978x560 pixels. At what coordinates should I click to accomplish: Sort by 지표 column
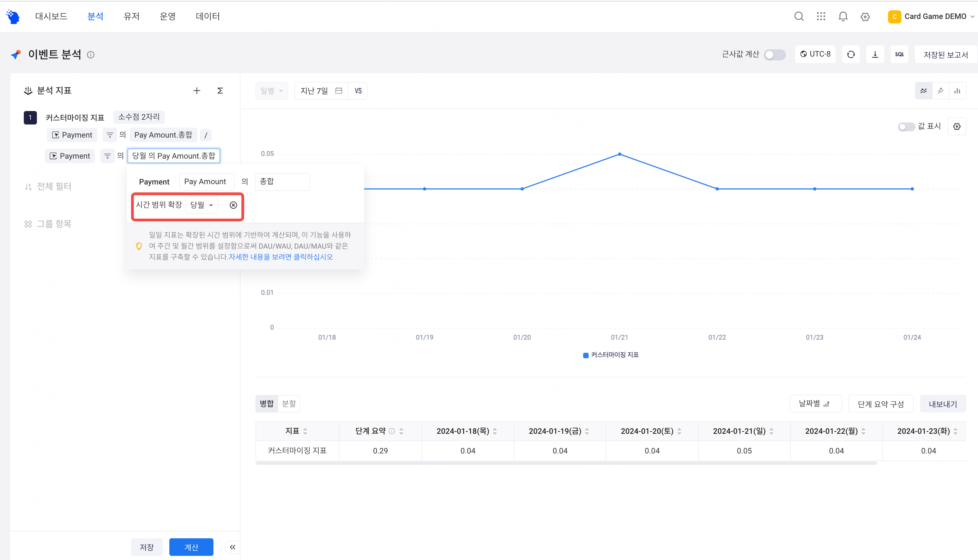pyautogui.click(x=305, y=431)
